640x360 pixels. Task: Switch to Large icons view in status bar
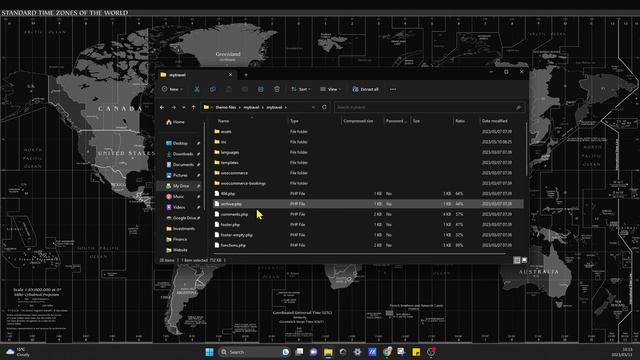tap(524, 260)
